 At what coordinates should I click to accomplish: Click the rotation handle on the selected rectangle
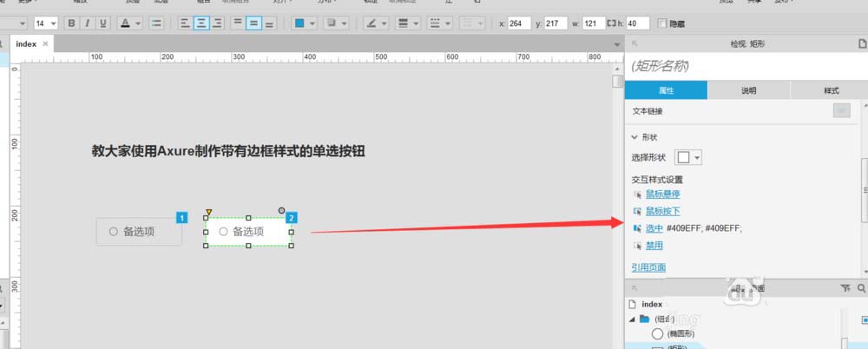282,210
